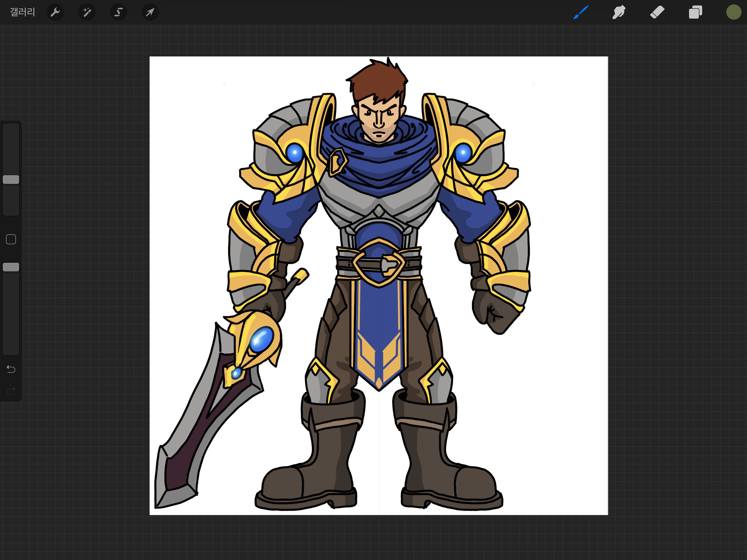Viewport: 747px width, 560px height.
Task: Open the green color swatch picker
Action: tap(734, 12)
